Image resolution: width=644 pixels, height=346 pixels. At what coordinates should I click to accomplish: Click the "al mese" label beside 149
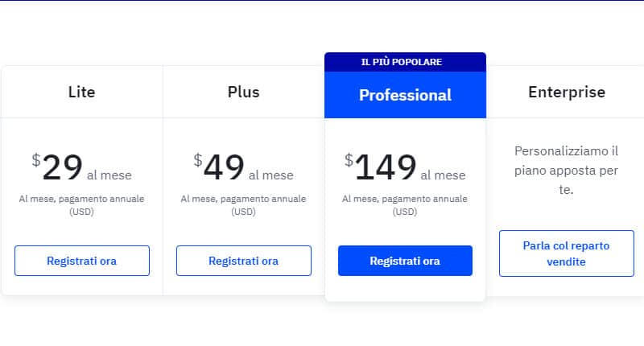pos(444,175)
